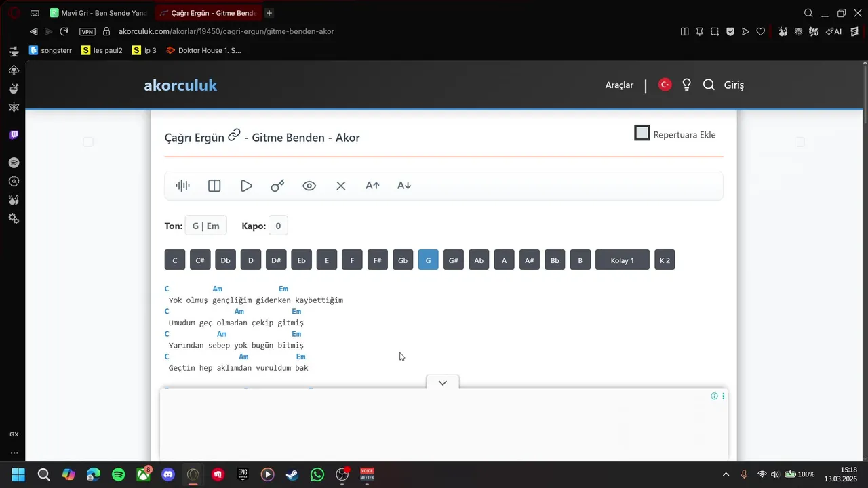Increase font size with A-up icon
The image size is (868, 488).
[372, 186]
